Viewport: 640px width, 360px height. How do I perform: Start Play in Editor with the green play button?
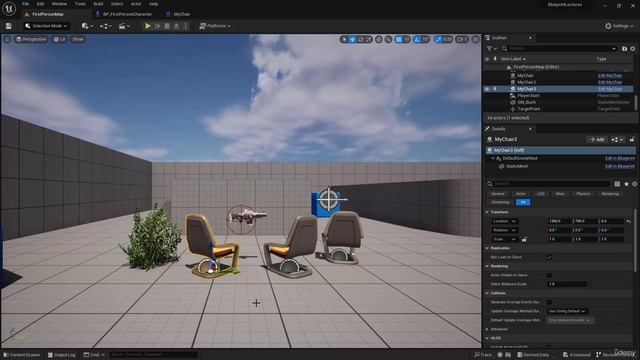(148, 26)
